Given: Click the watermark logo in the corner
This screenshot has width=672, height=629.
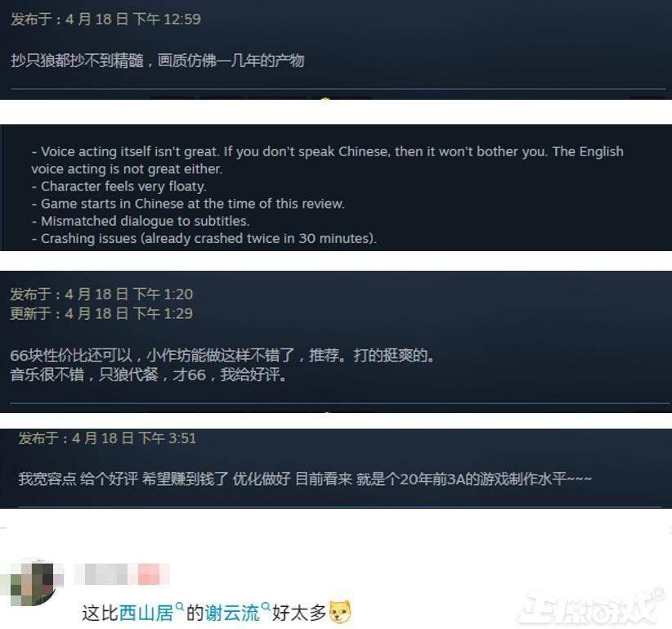Looking at the screenshot, I should pyautogui.click(x=592, y=606).
